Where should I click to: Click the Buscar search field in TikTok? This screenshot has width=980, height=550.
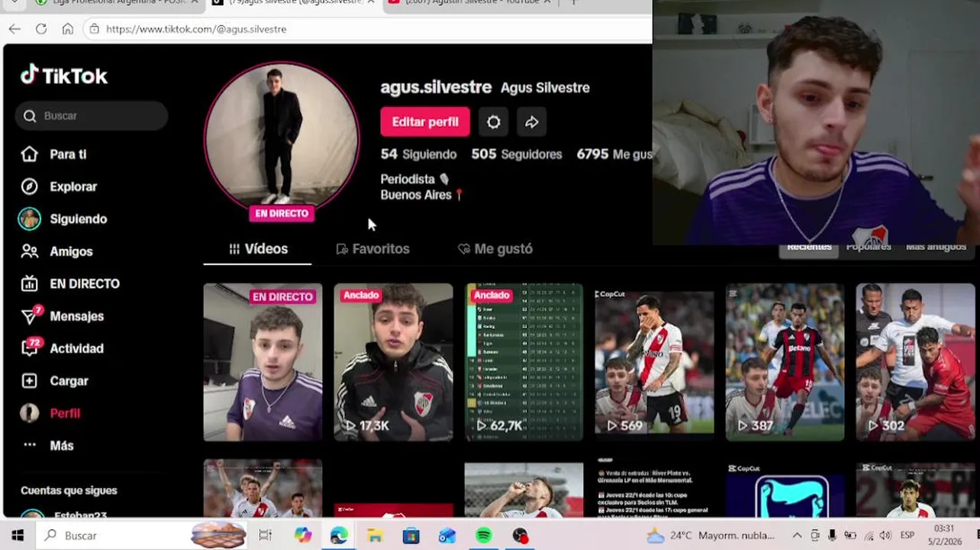click(92, 116)
